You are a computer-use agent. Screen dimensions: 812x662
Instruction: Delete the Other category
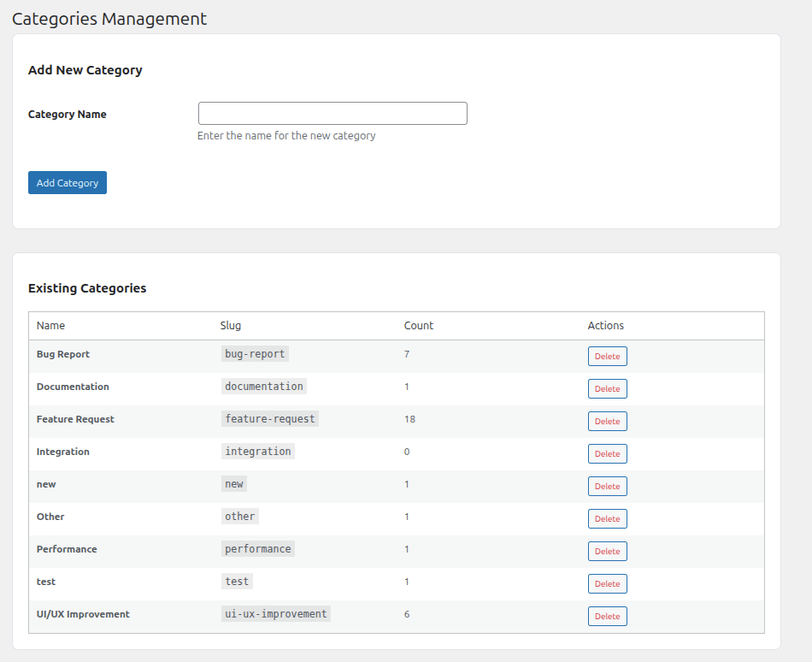[607, 518]
